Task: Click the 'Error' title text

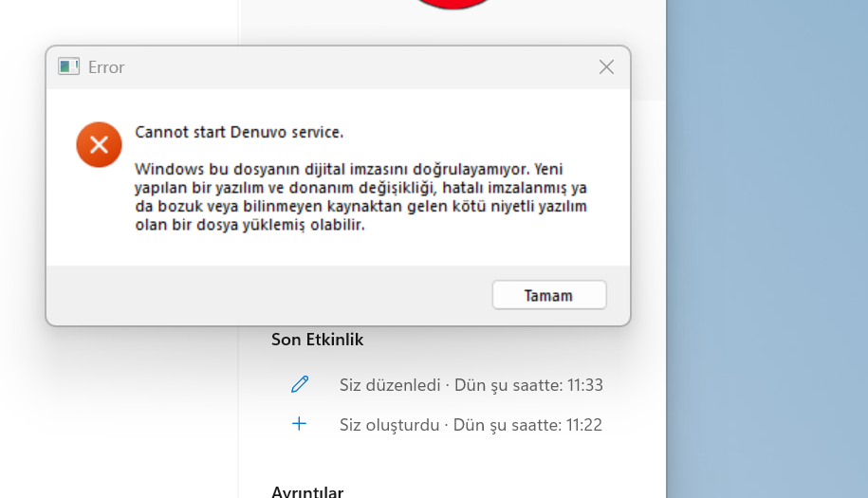Action: [x=106, y=67]
